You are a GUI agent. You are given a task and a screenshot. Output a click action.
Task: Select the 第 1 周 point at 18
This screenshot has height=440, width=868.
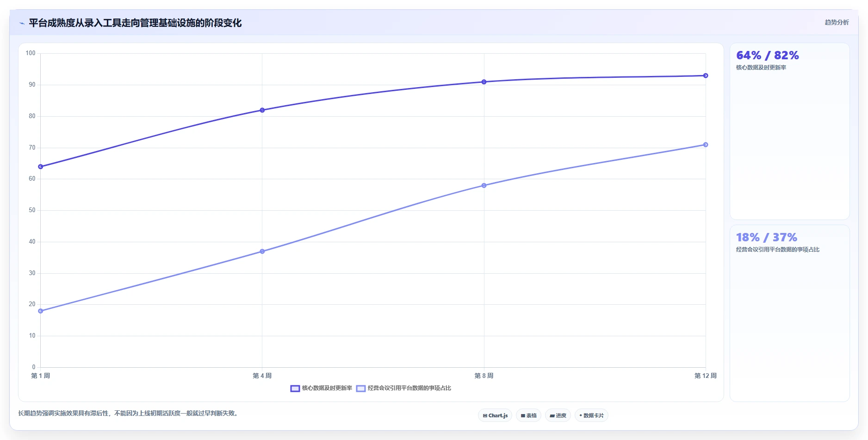[41, 311]
